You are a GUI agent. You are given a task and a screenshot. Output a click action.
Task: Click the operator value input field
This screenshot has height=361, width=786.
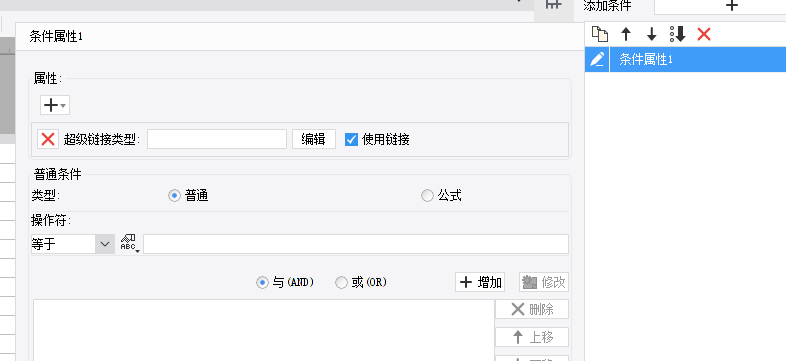click(356, 244)
